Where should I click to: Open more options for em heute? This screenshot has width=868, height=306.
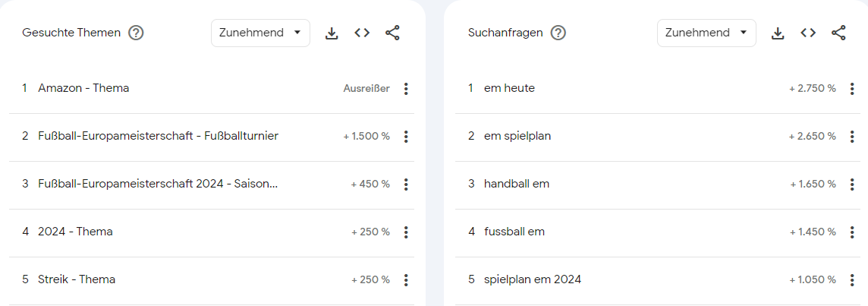pyautogui.click(x=852, y=89)
